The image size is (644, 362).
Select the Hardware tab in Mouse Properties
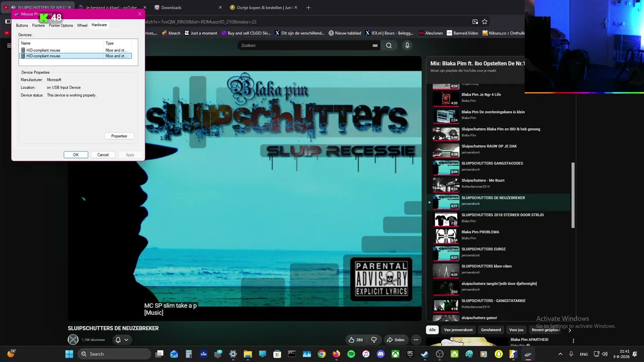tap(99, 25)
